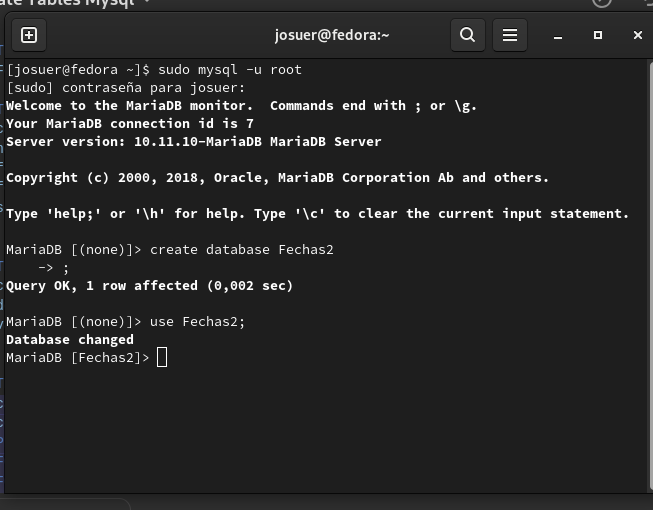Viewport: 653px width, 510px height.
Task: Click the block cursor after MariaDB [Fechas2]> prompt
Action: point(162,358)
